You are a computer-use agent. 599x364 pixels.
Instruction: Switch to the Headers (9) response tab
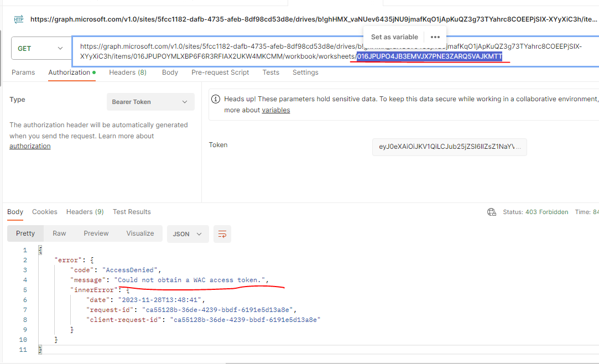pos(85,212)
